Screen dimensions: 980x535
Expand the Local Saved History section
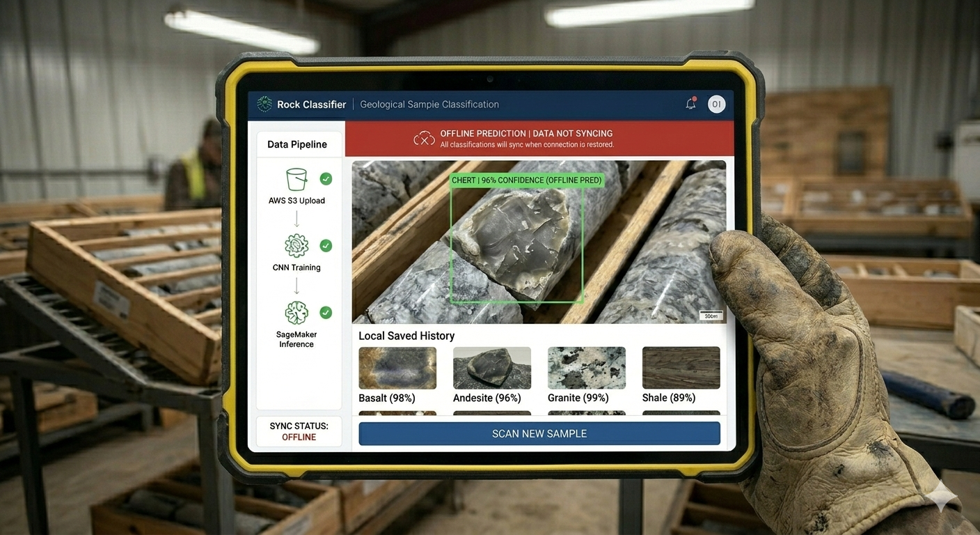406,335
